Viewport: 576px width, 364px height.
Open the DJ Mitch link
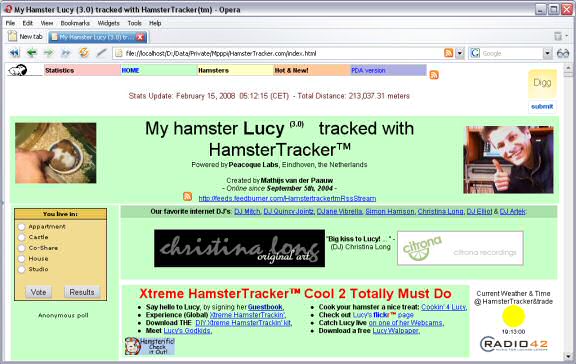coord(247,212)
